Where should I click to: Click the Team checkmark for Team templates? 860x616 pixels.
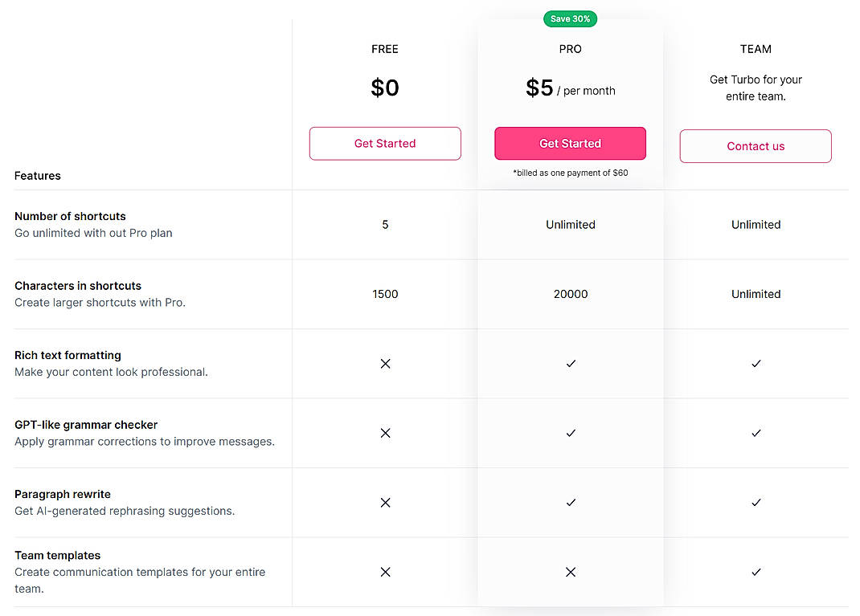[x=756, y=572]
